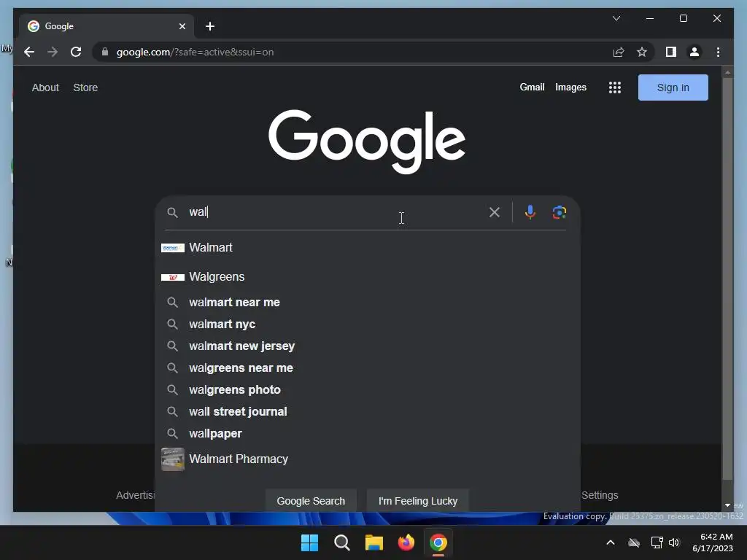
Task: Pick the 'walgreens photo' suggestion
Action: (x=368, y=390)
